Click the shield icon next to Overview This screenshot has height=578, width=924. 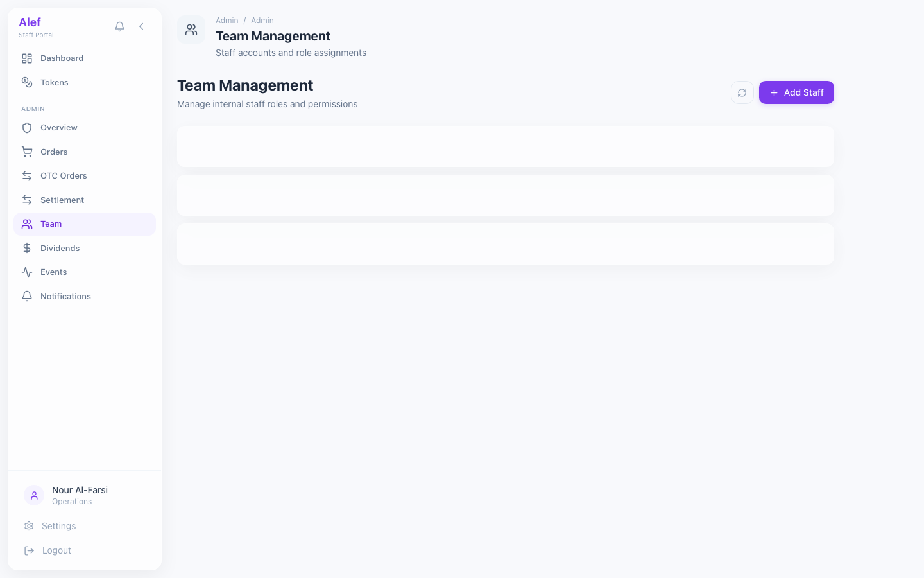coord(26,127)
